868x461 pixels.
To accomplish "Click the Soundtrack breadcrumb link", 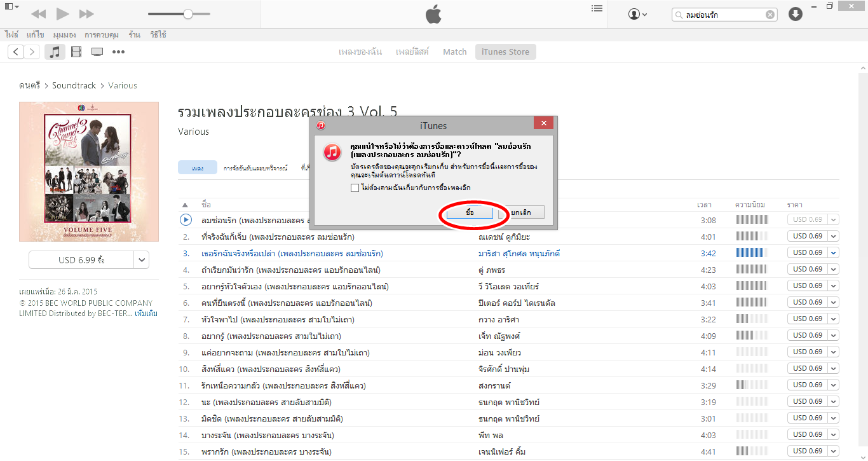I will coord(74,85).
